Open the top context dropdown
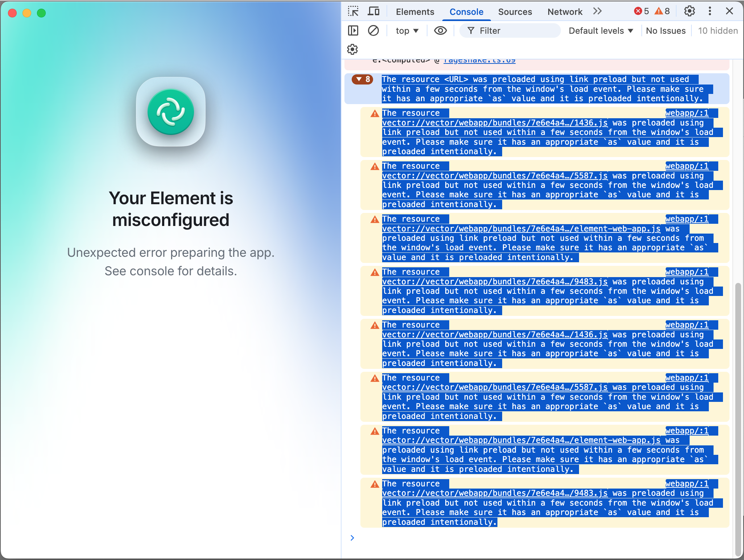 coord(407,31)
